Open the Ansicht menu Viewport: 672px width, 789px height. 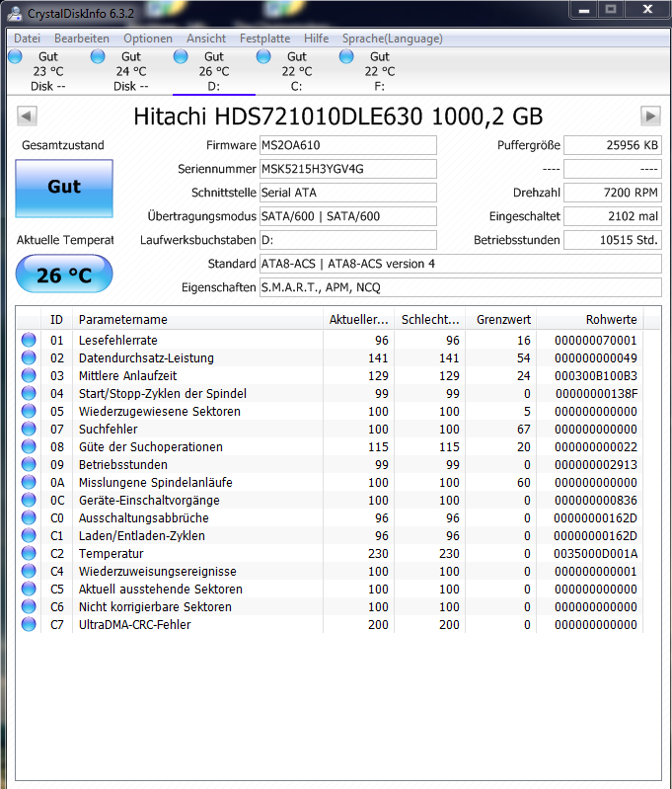click(x=206, y=39)
